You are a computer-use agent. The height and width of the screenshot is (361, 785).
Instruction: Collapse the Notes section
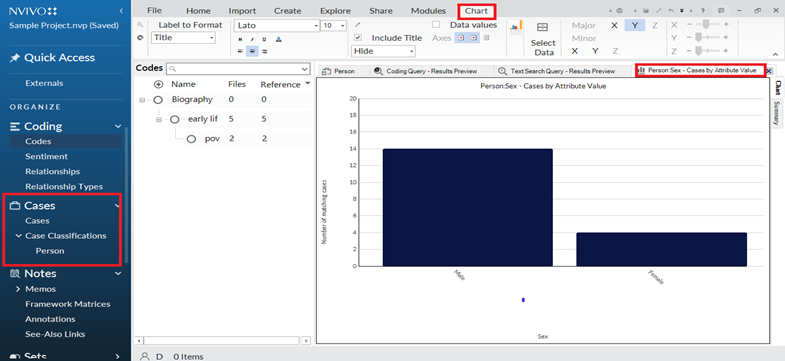point(118,274)
